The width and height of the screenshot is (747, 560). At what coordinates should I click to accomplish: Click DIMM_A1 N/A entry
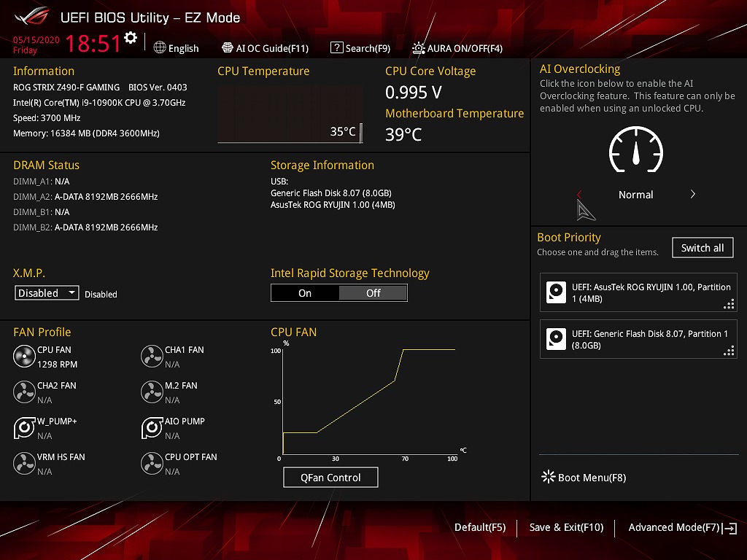click(42, 182)
